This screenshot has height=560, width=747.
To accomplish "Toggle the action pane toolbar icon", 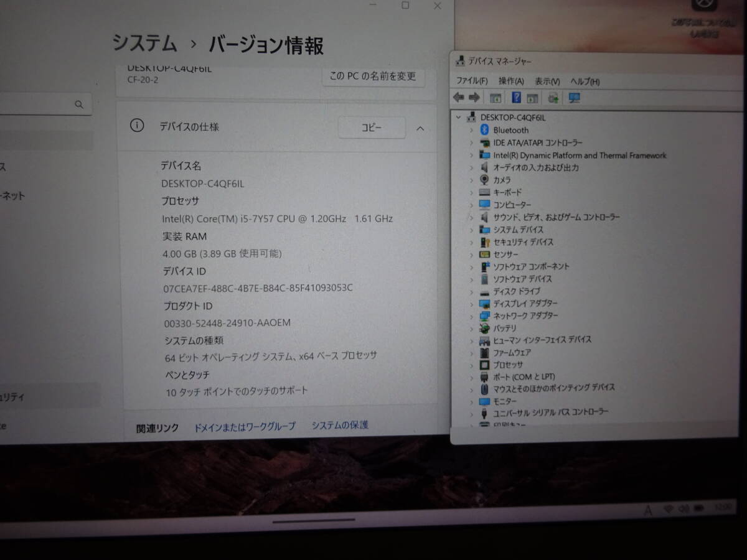I will coord(532,98).
